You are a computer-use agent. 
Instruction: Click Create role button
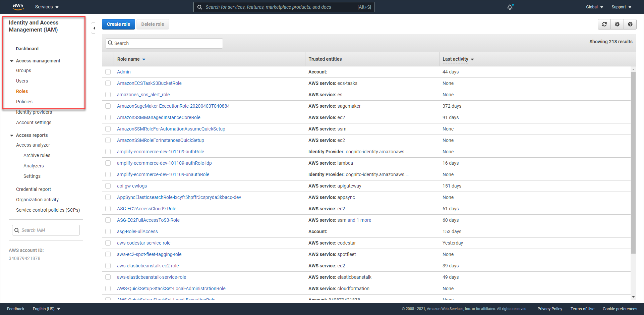pos(118,24)
